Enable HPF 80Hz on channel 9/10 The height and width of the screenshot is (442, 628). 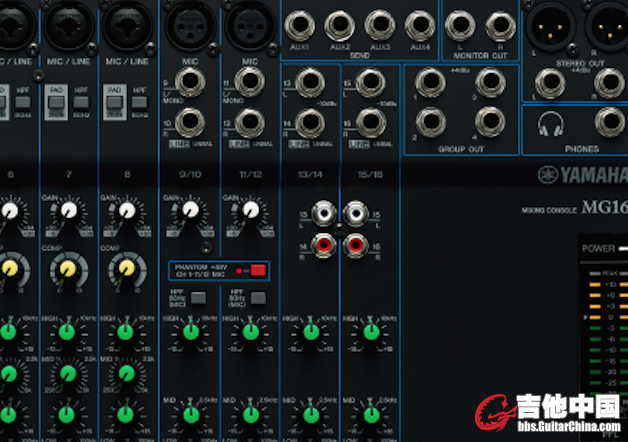click(x=198, y=298)
